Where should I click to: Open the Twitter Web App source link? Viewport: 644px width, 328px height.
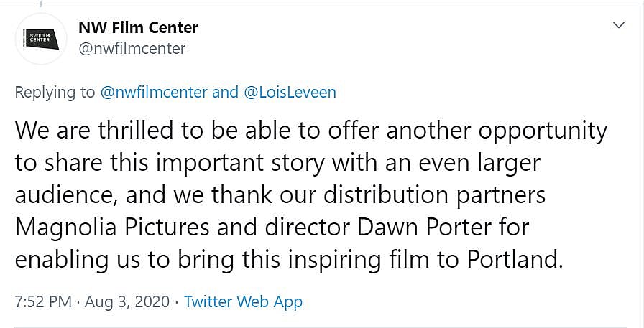243,301
